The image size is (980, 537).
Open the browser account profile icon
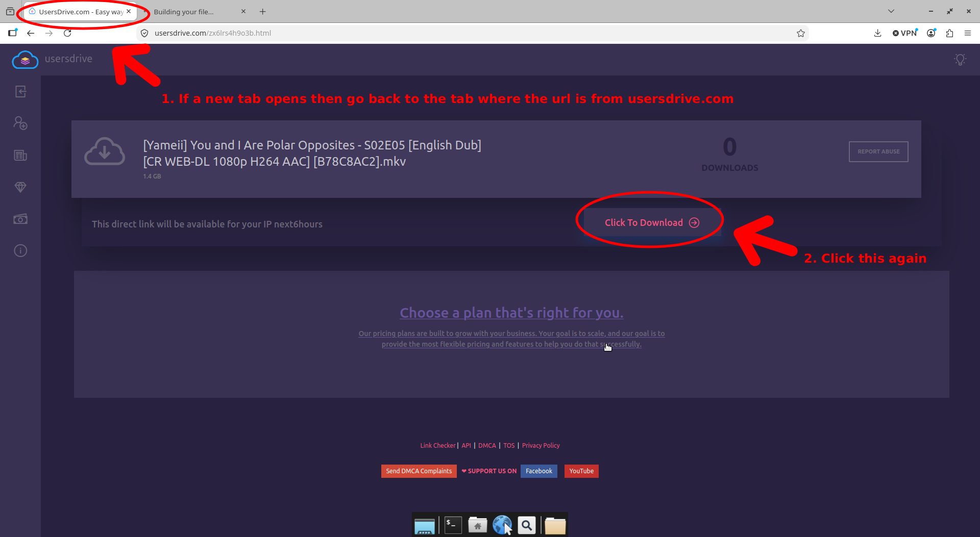[932, 33]
